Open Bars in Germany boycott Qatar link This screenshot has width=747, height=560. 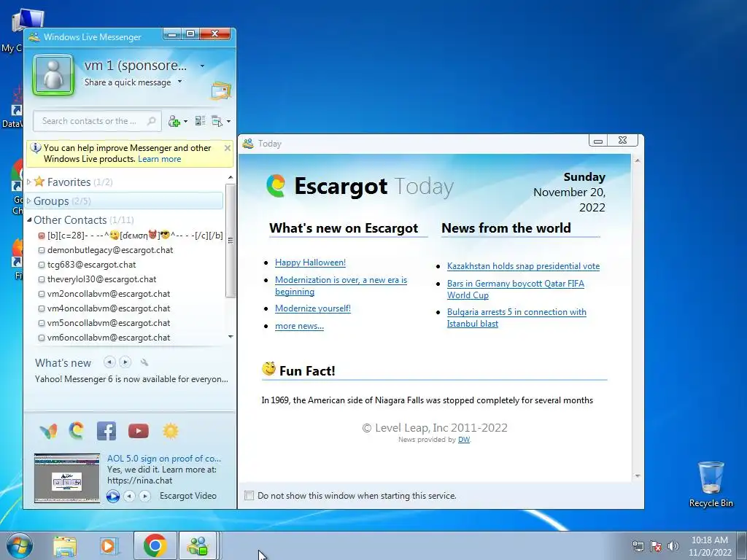tap(516, 289)
